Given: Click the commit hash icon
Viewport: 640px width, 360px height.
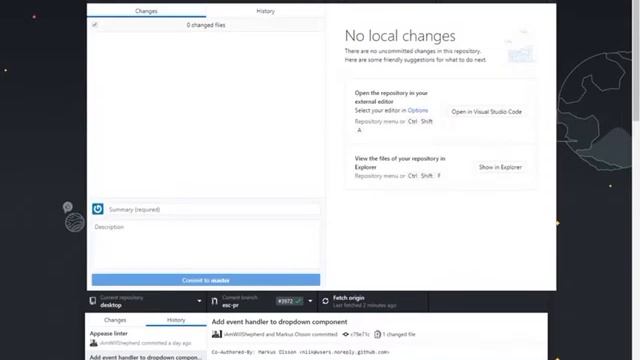Looking at the screenshot, I should 346,334.
